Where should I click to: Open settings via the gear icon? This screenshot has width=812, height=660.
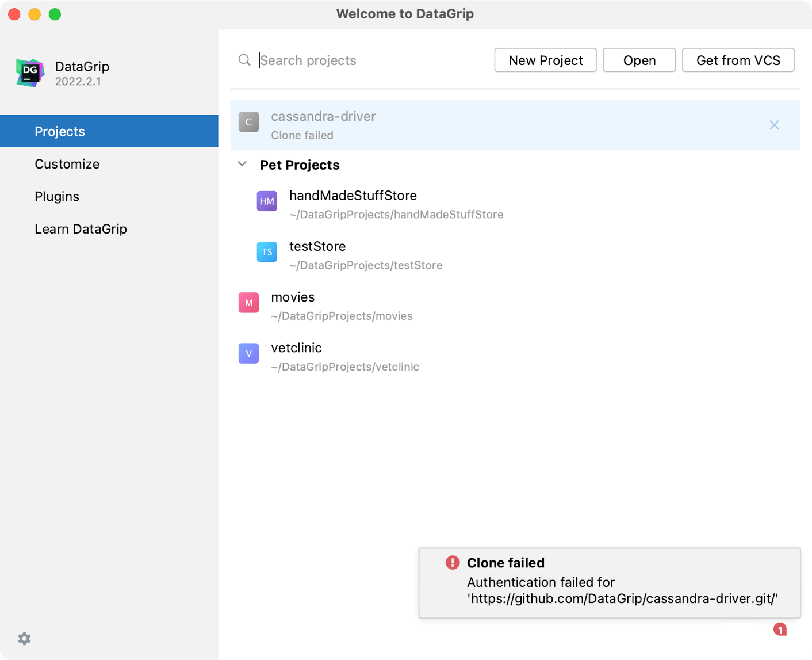[x=24, y=638]
